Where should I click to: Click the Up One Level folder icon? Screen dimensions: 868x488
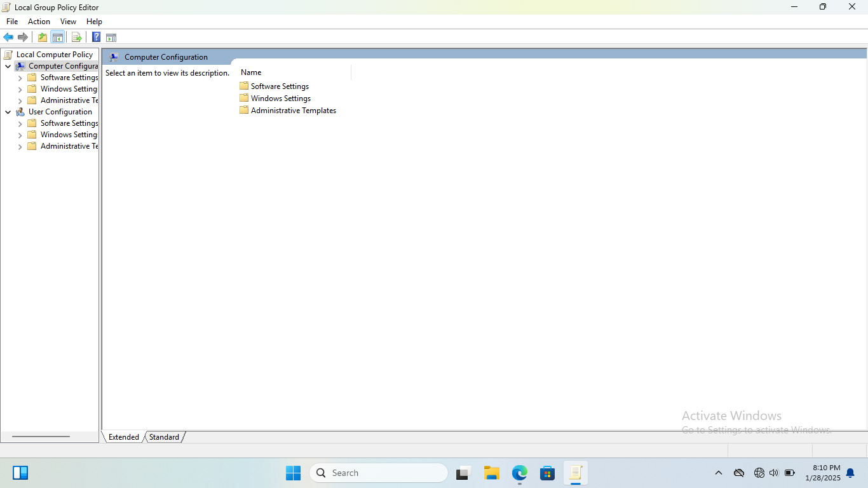[42, 37]
